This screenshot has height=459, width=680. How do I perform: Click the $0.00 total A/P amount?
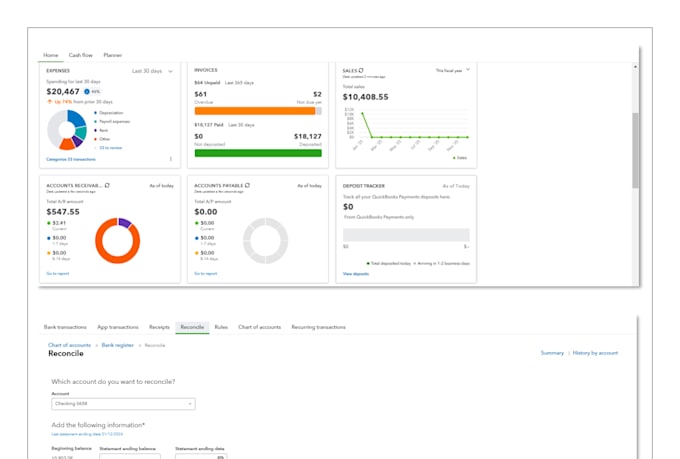206,212
